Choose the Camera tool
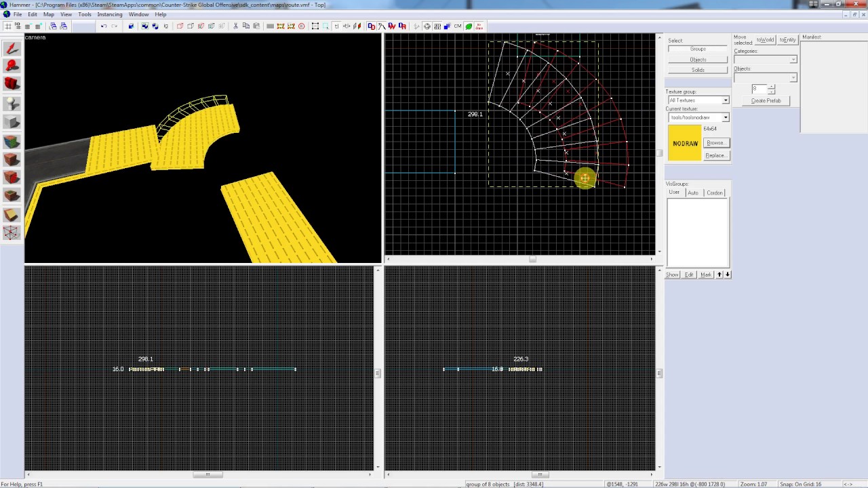 click(11, 84)
